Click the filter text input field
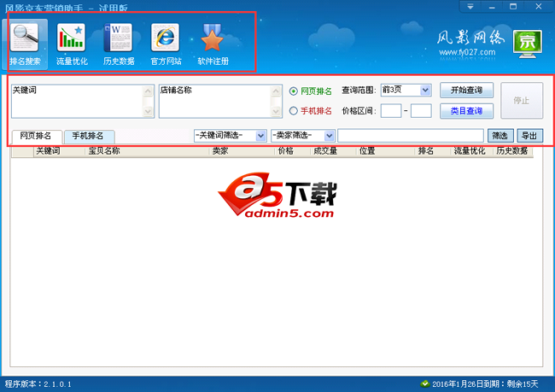Viewport: 555px width, 392px height. (x=411, y=135)
